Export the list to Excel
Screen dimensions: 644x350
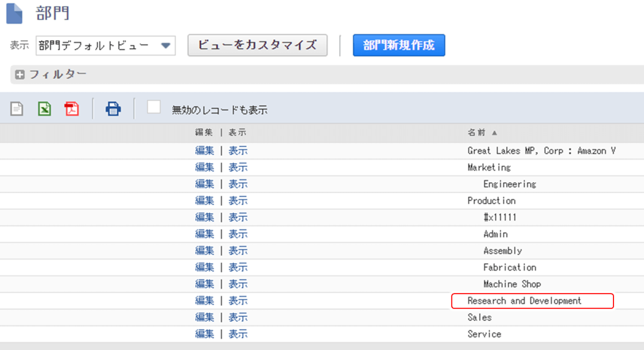(x=45, y=109)
